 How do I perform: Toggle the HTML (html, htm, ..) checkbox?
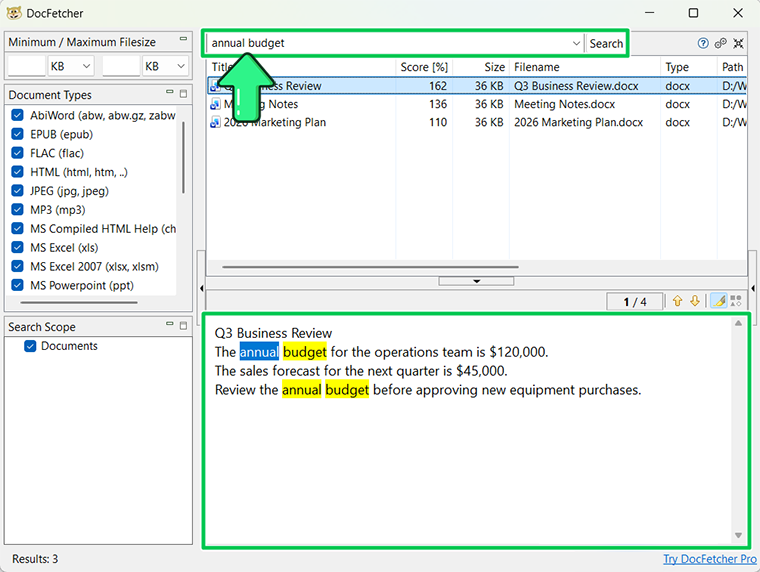coord(17,172)
